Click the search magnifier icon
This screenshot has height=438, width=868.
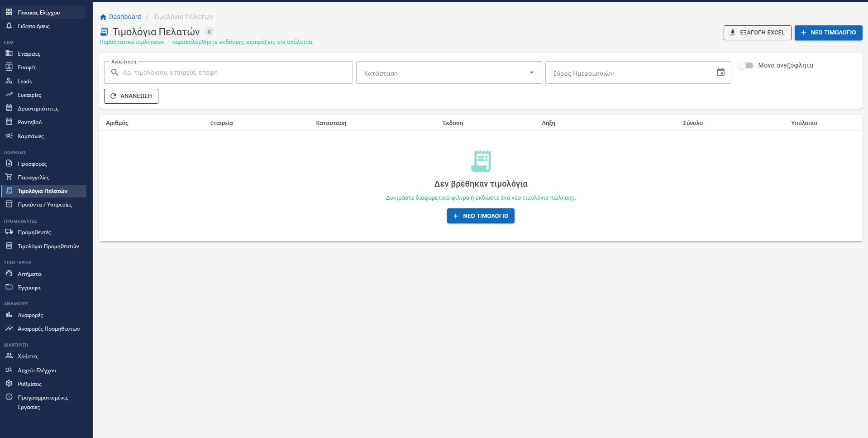[x=114, y=72]
